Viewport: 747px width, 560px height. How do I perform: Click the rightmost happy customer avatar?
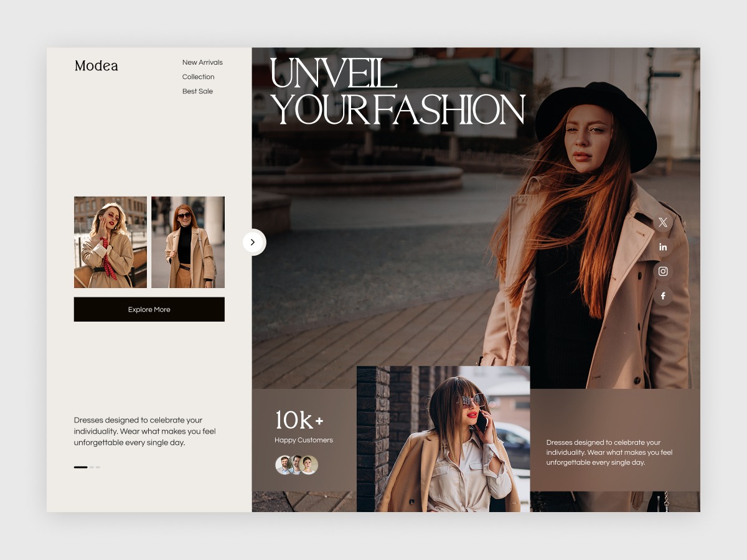coord(309,464)
